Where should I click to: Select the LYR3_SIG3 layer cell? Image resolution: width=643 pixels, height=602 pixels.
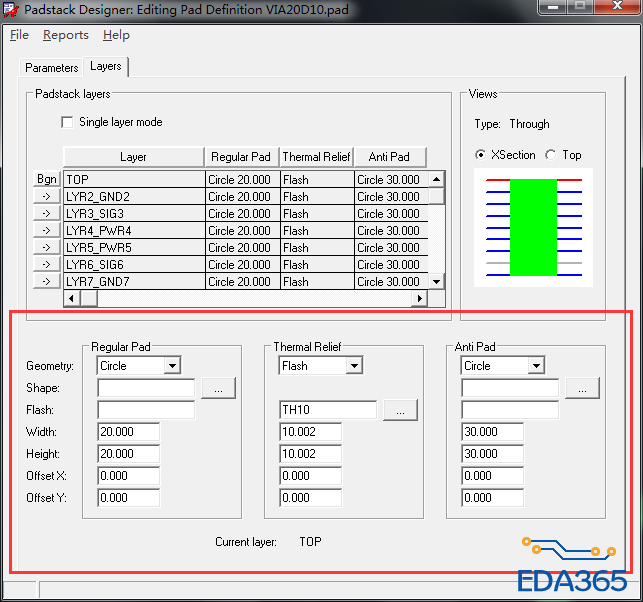point(135,214)
